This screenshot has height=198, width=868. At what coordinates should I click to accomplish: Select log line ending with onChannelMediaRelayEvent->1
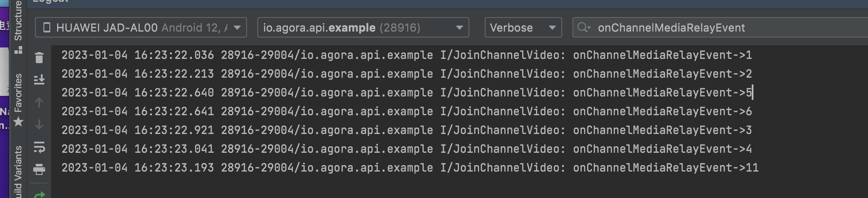[407, 55]
